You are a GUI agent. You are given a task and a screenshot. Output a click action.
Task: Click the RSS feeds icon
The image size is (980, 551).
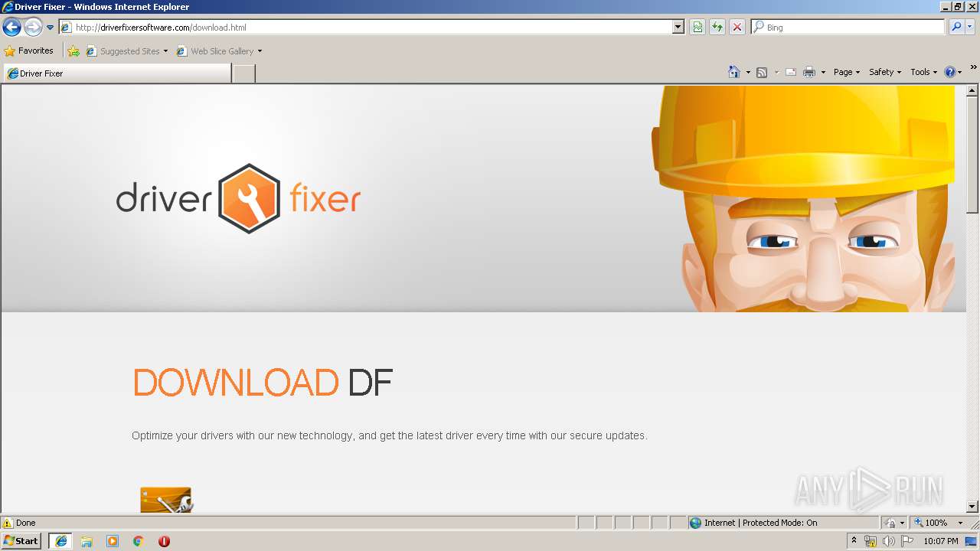pos(762,72)
